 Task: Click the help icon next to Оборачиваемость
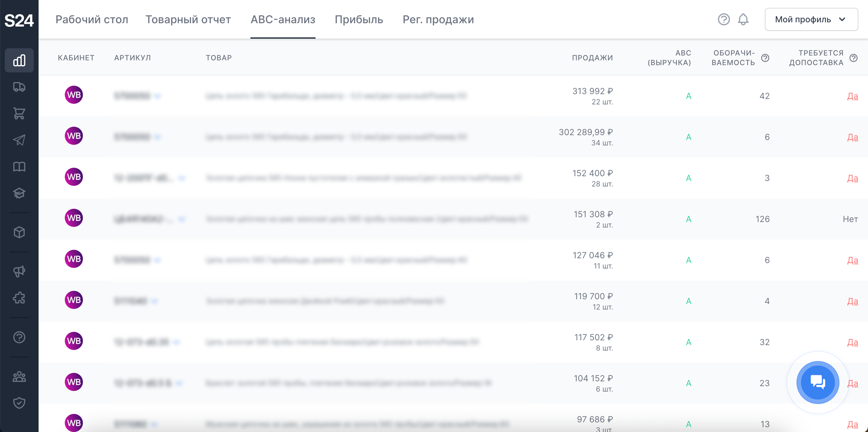765,58
